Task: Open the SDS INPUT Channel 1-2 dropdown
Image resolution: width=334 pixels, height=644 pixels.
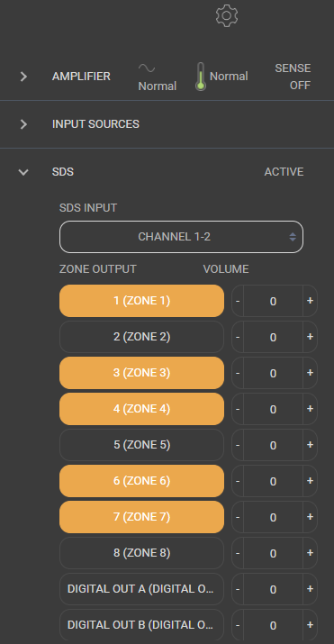Action: (x=181, y=237)
